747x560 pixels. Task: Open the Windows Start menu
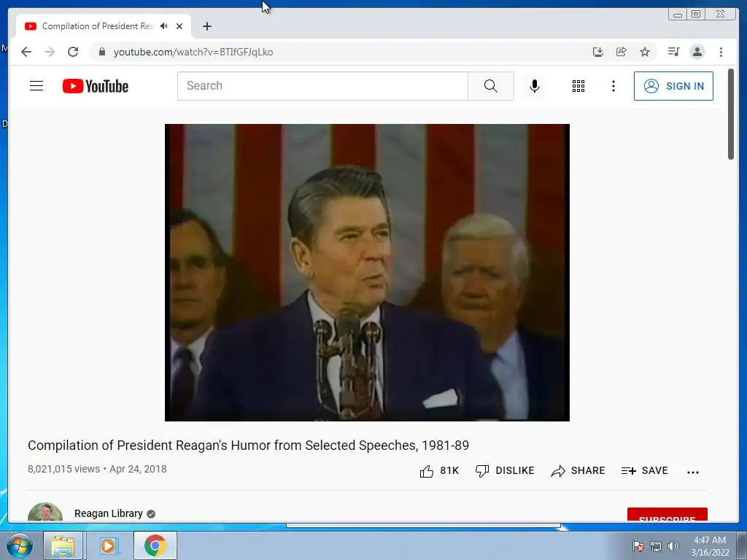click(x=20, y=545)
